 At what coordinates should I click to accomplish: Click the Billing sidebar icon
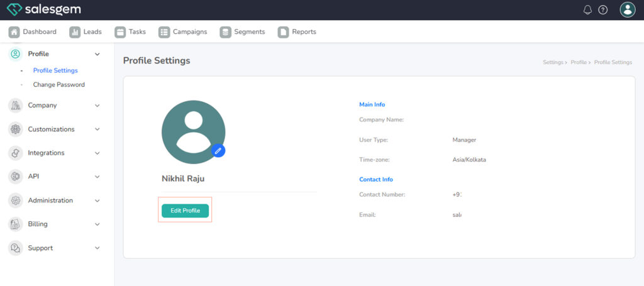(15, 224)
